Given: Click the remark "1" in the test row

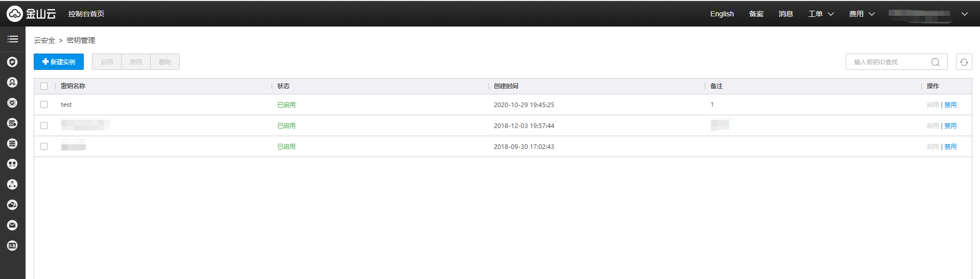Looking at the screenshot, I should click(712, 104).
